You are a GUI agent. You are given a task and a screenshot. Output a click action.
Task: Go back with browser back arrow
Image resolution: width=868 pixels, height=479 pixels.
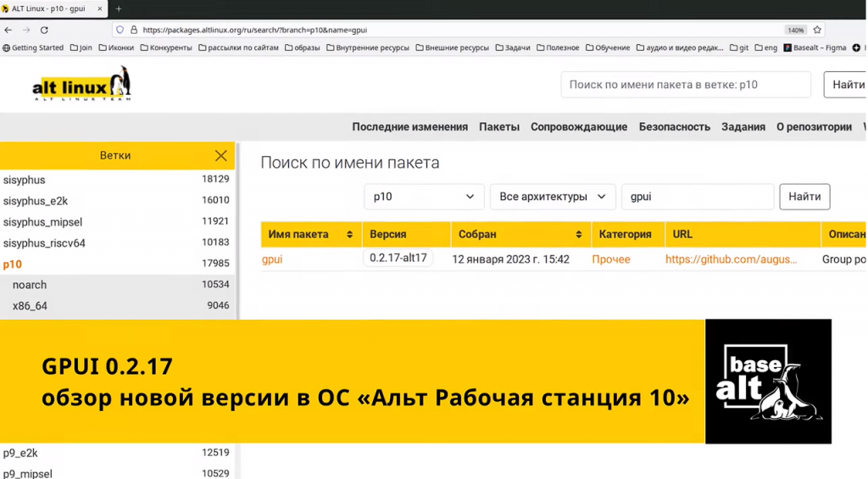click(8, 30)
